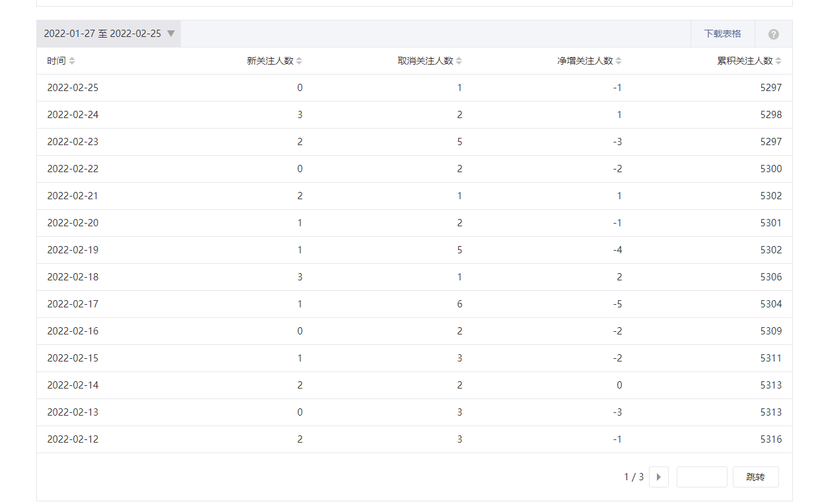Sort by 新关注人数 column sort icon
The width and height of the screenshot is (814, 504).
[299, 61]
